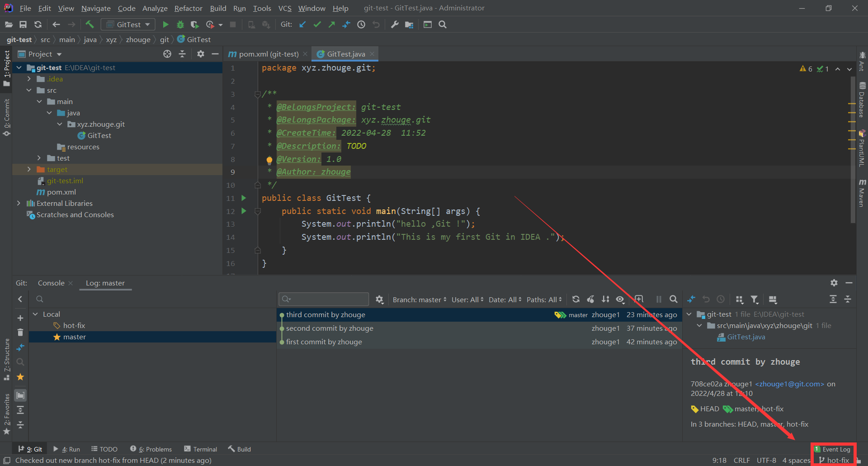
Task: Click the zhouge1@git.com email link
Action: [x=789, y=384]
